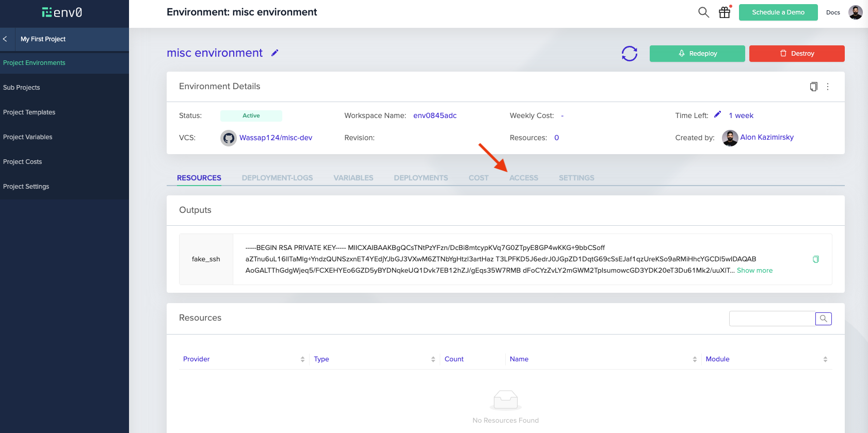The width and height of the screenshot is (868, 433).
Task: Click the Resources count value 0
Action: tap(556, 138)
